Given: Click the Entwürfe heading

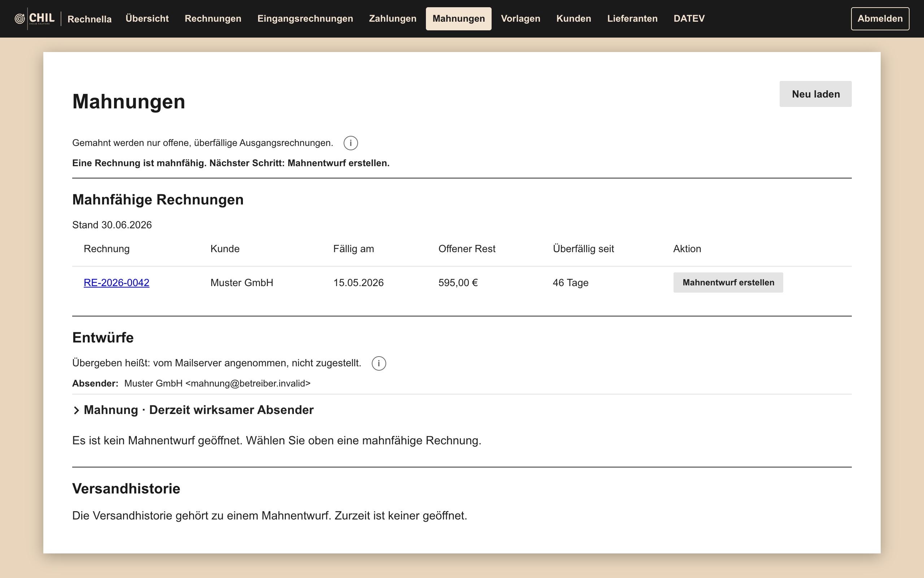Looking at the screenshot, I should click(103, 337).
